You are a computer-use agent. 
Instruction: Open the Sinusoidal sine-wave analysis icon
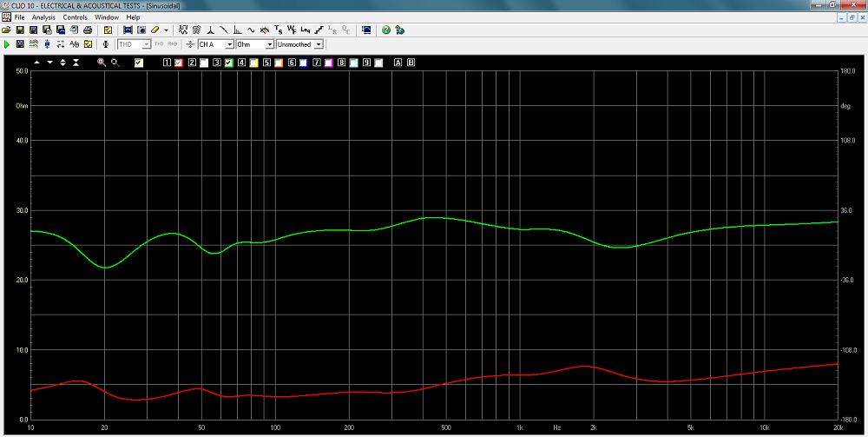[251, 30]
